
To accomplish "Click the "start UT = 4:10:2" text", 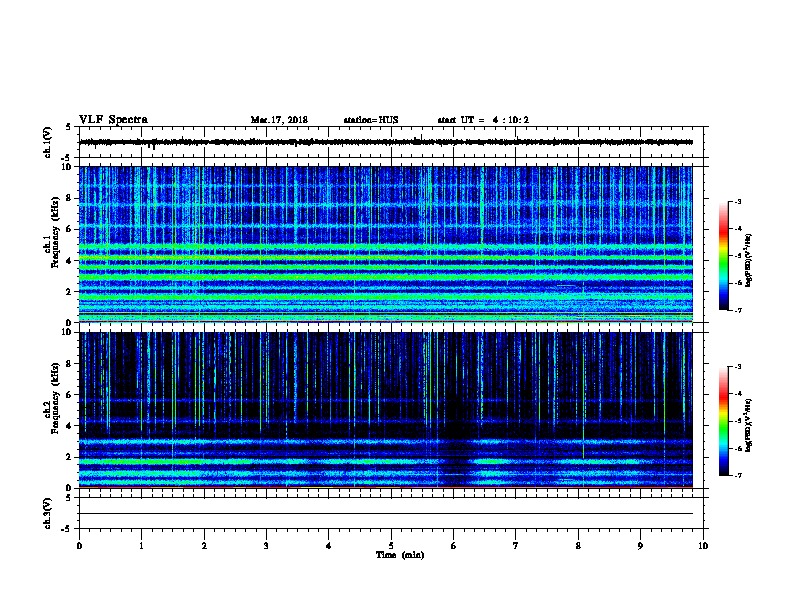I will (x=483, y=120).
